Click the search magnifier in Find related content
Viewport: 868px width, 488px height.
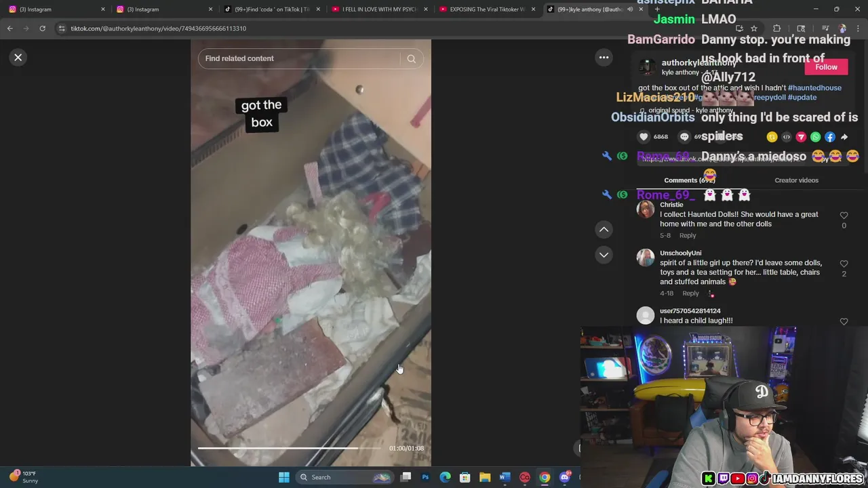coord(411,59)
